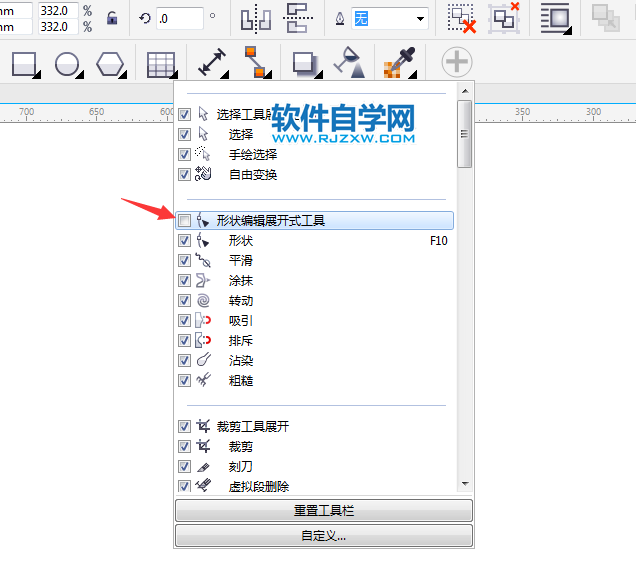Expand the Eyedropper tool flyout arrow
Screen dimensions: 636x586
point(413,74)
